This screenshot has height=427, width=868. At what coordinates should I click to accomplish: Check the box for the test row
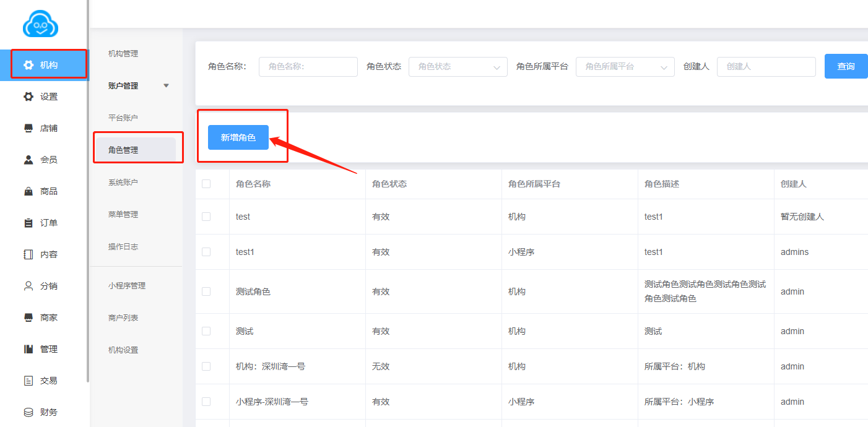[206, 217]
